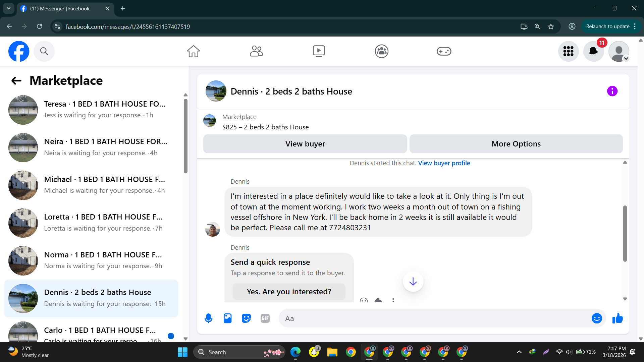Open the sticker picker icon
This screenshot has height=362, width=644.
pyautogui.click(x=246, y=318)
